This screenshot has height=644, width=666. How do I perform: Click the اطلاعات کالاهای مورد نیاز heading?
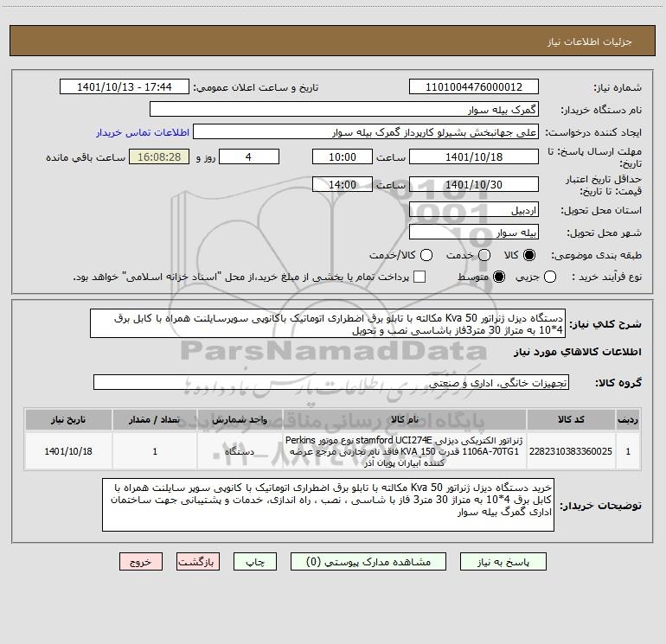(x=578, y=352)
